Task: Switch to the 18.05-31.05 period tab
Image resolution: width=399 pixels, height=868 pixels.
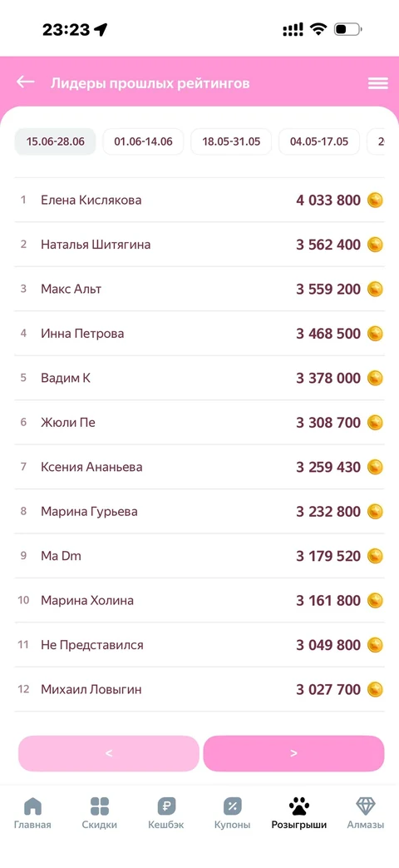Action: (x=231, y=141)
